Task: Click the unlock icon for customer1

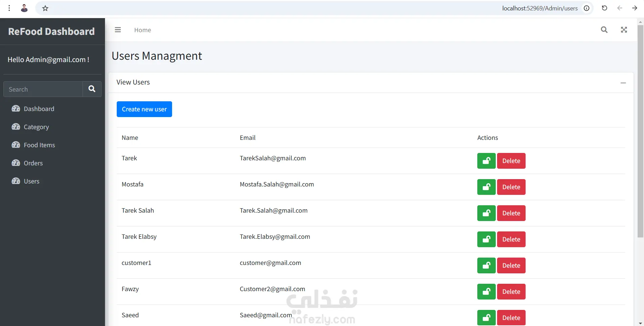Action: point(486,265)
